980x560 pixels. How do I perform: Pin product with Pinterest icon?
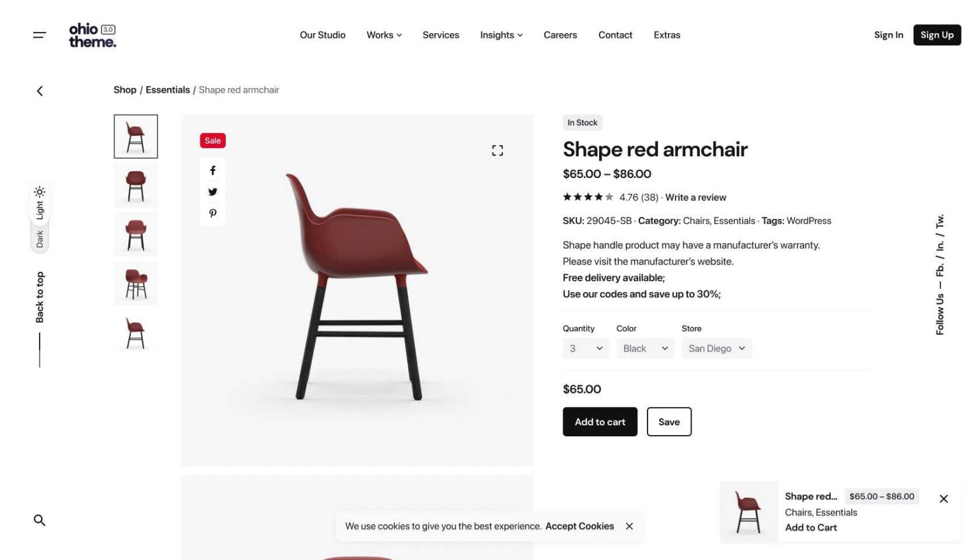(x=212, y=213)
